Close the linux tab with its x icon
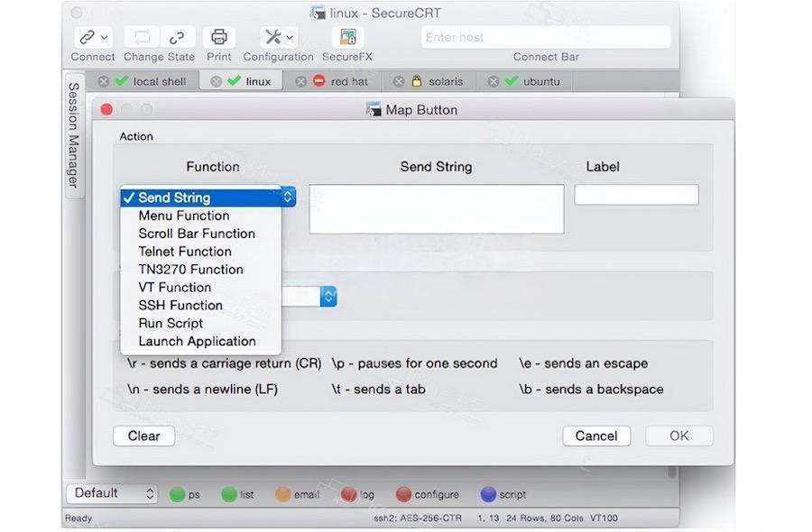This screenshot has width=812, height=532. 217,81
